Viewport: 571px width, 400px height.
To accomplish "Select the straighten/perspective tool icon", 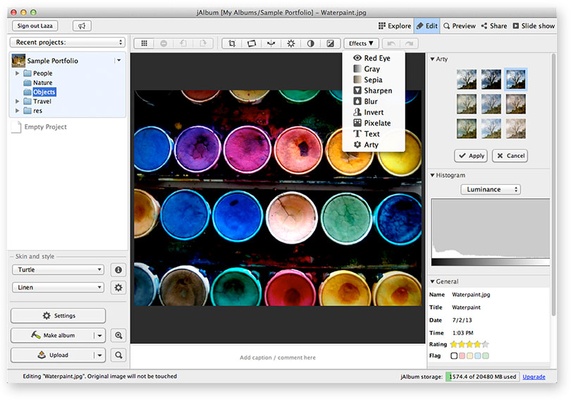I will click(252, 43).
